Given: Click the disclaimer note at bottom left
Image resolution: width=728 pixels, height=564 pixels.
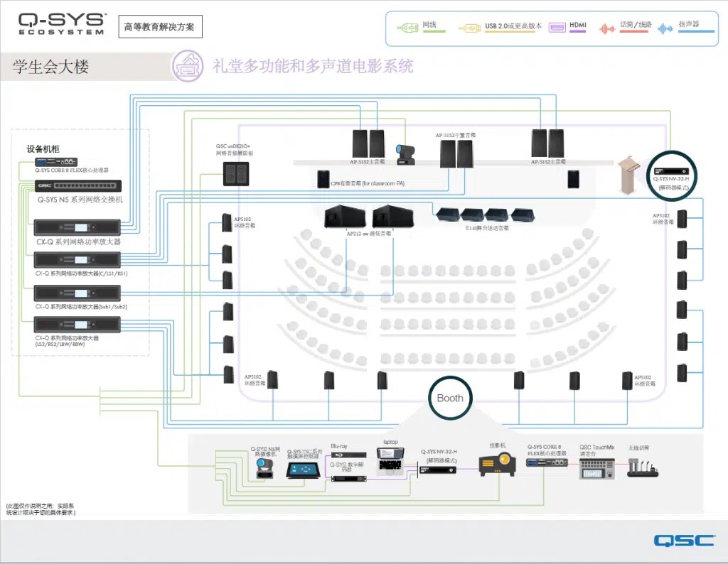Looking at the screenshot, I should [x=40, y=509].
